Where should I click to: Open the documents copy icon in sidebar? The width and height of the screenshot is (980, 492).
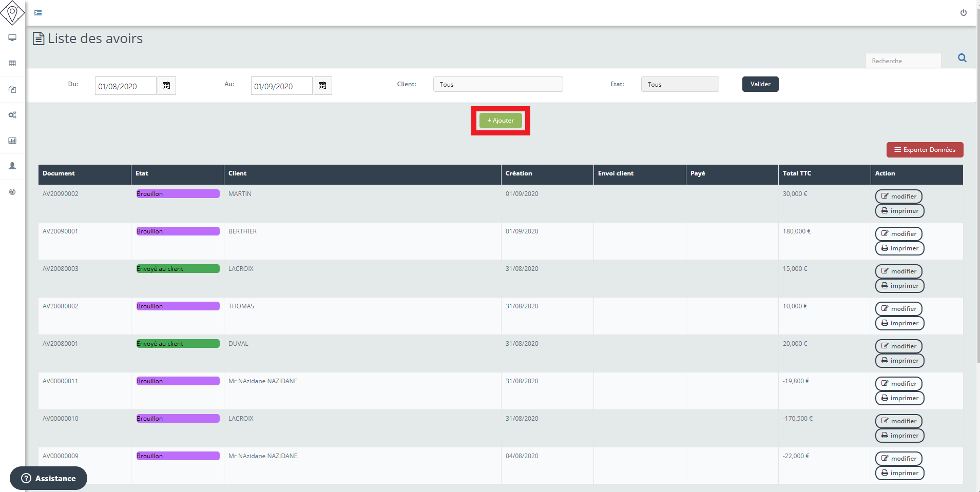click(x=12, y=89)
